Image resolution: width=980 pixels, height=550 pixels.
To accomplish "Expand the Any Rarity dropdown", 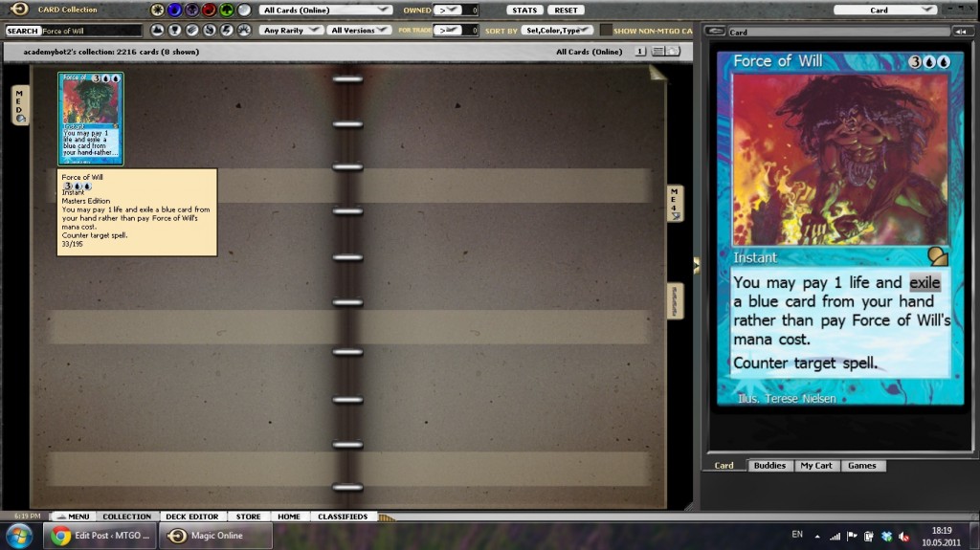I will (x=291, y=31).
